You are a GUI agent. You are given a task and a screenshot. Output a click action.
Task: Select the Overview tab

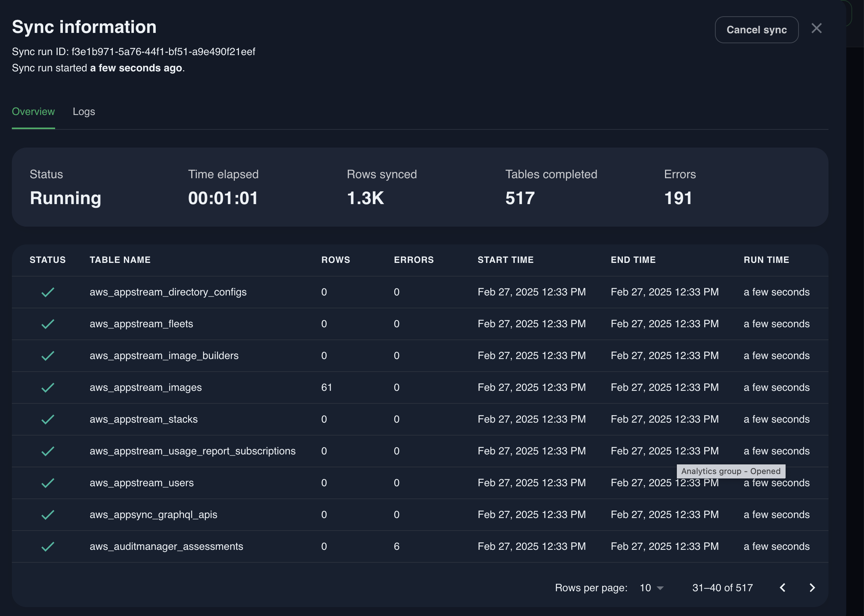(x=33, y=112)
